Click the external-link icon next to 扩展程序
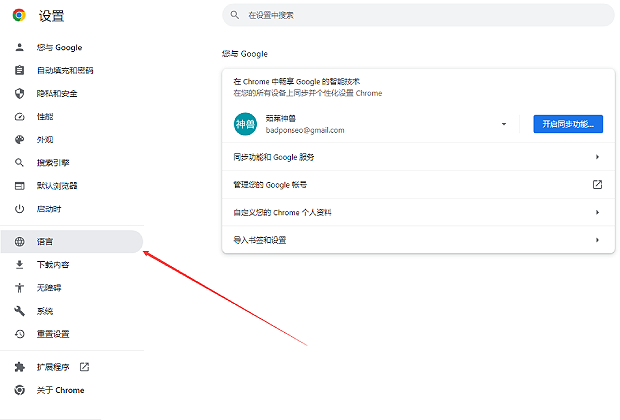 pyautogui.click(x=98, y=367)
